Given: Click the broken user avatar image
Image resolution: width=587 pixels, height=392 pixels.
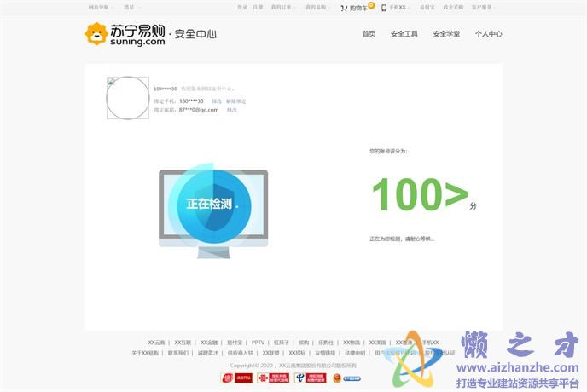Looking at the screenshot, I should pyautogui.click(x=128, y=98).
